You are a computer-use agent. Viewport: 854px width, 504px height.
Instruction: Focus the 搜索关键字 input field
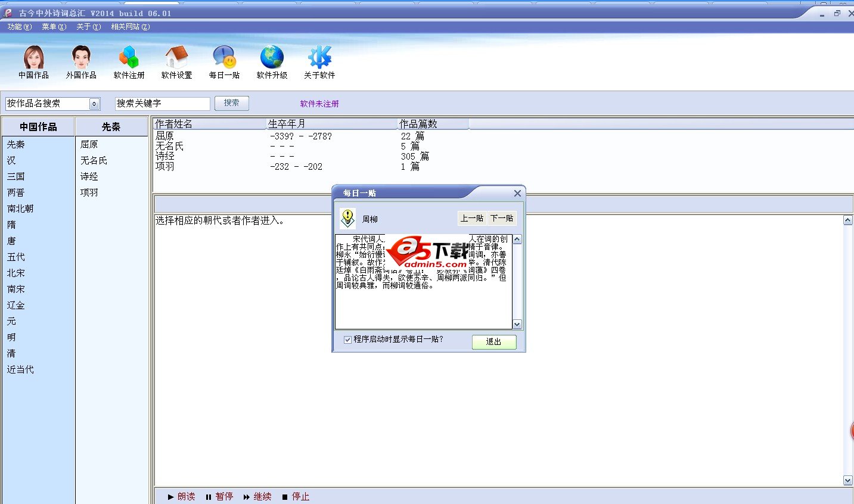(163, 104)
